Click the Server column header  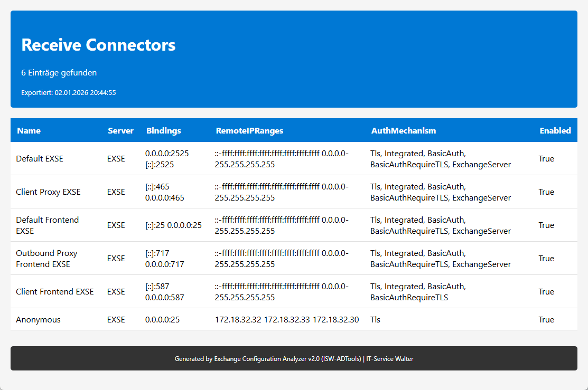click(120, 131)
